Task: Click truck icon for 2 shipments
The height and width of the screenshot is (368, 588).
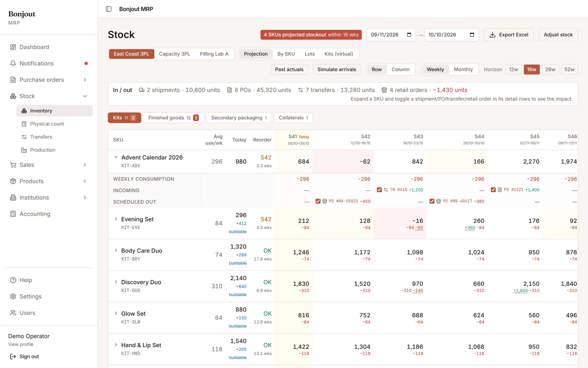Action: click(141, 90)
